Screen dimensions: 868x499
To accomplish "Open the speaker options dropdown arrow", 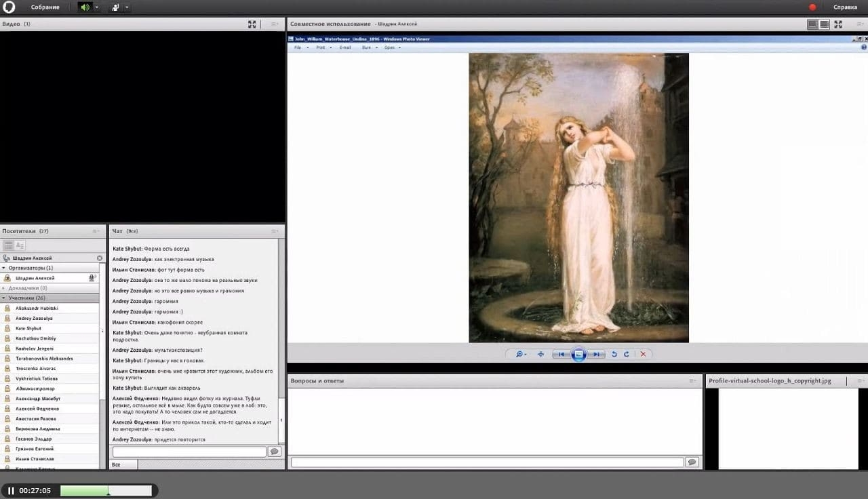I will [x=97, y=7].
